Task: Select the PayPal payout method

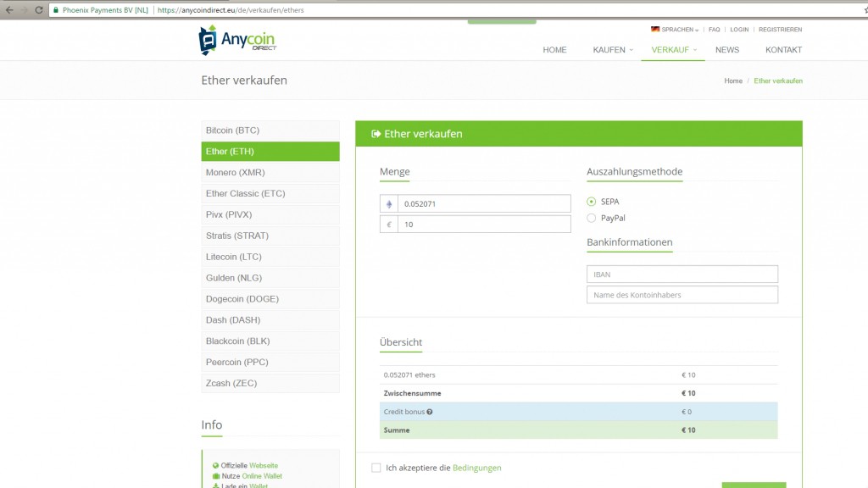Action: click(x=592, y=219)
